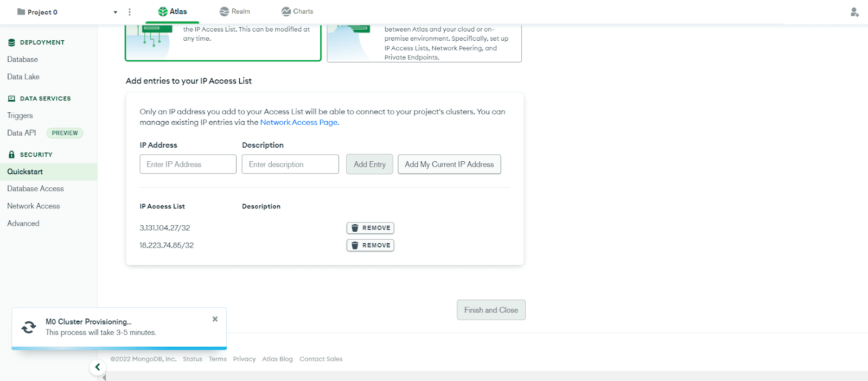Open the Network Access Page link
This screenshot has height=381, width=868.
299,123
